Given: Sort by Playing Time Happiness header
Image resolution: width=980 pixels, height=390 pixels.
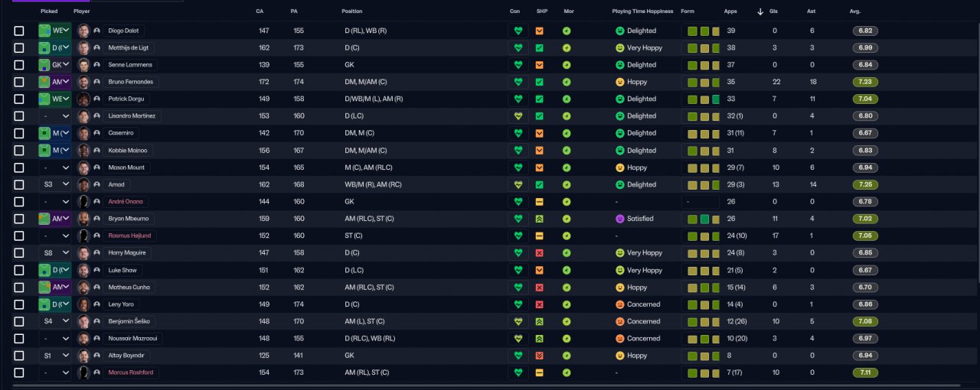Looking at the screenshot, I should click(x=643, y=11).
